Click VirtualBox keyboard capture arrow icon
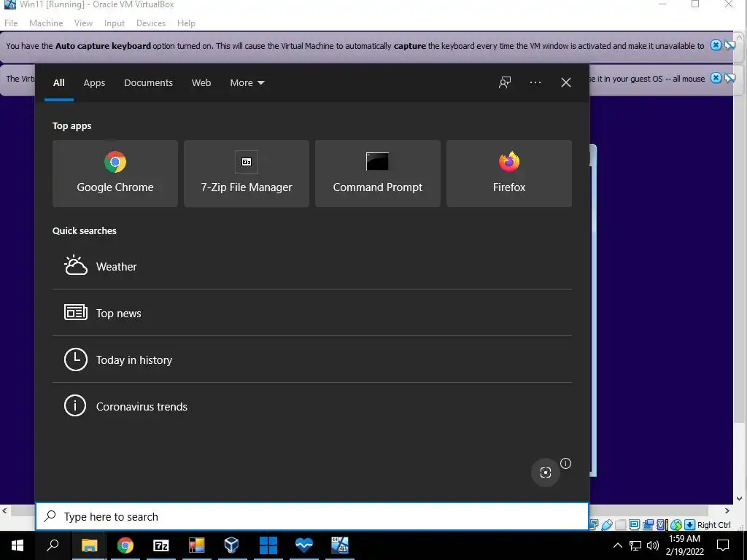 689,525
